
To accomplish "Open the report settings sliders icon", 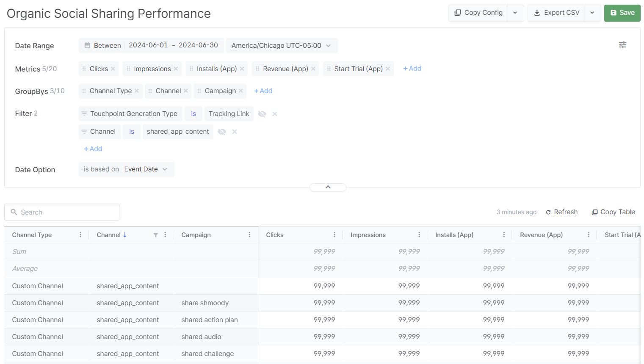I will [x=622, y=45].
